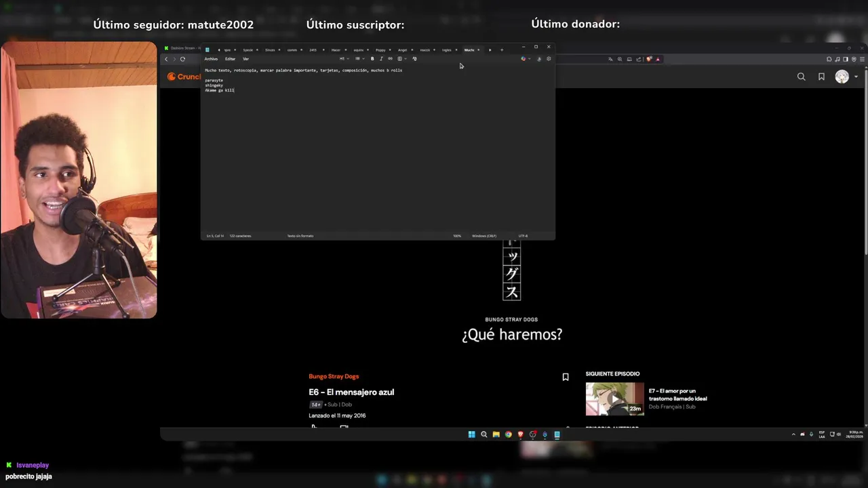
Task: Click the translate page icon in address bar
Action: [x=610, y=59]
